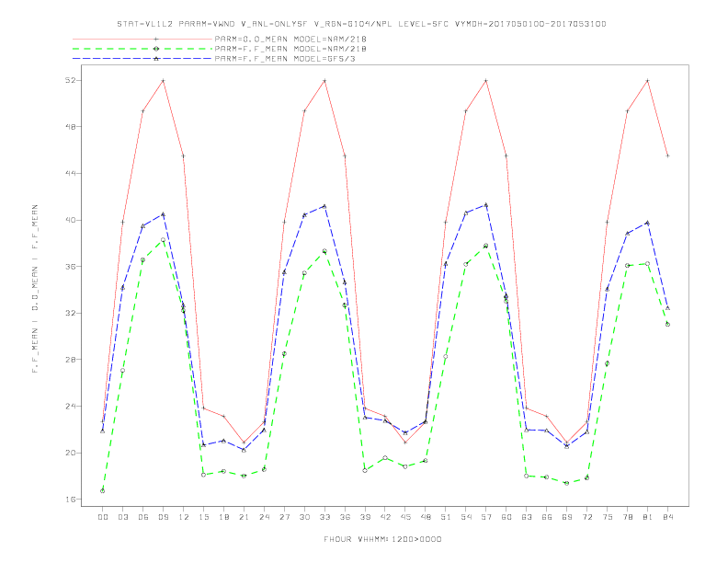Click the x-axis tick label 54
Image resolution: width=728 pixels, height=563 pixels.
coord(466,517)
